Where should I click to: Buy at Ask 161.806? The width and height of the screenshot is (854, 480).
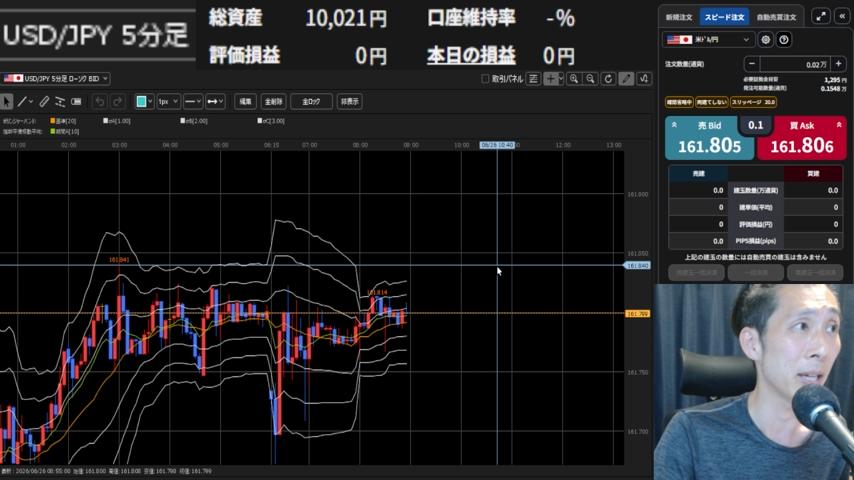point(802,138)
